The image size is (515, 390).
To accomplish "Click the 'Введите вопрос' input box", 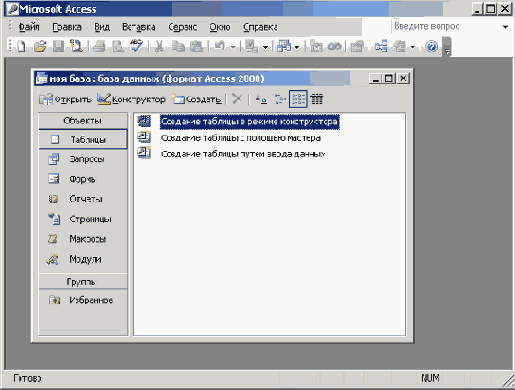I will click(447, 26).
